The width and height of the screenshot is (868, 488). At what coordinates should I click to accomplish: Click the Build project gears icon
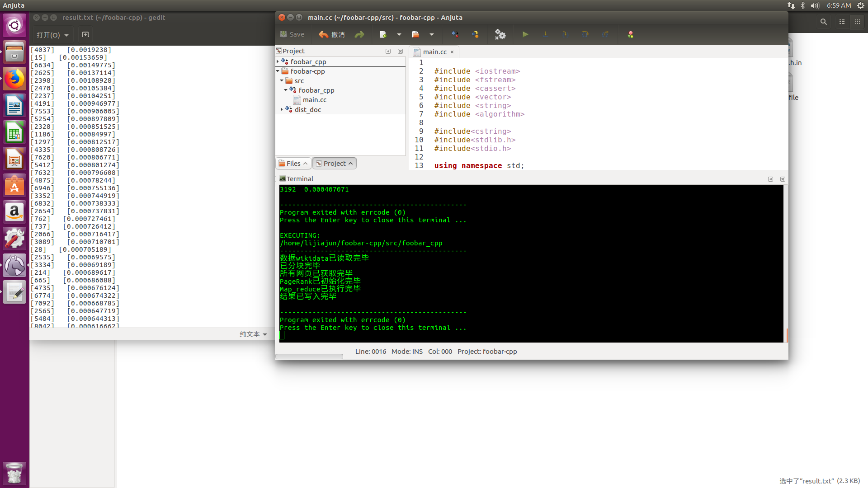[x=500, y=34]
